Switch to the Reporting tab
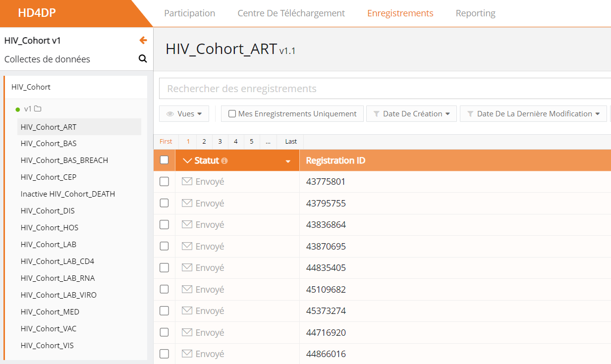Image resolution: width=611 pixels, height=364 pixels. [x=475, y=13]
